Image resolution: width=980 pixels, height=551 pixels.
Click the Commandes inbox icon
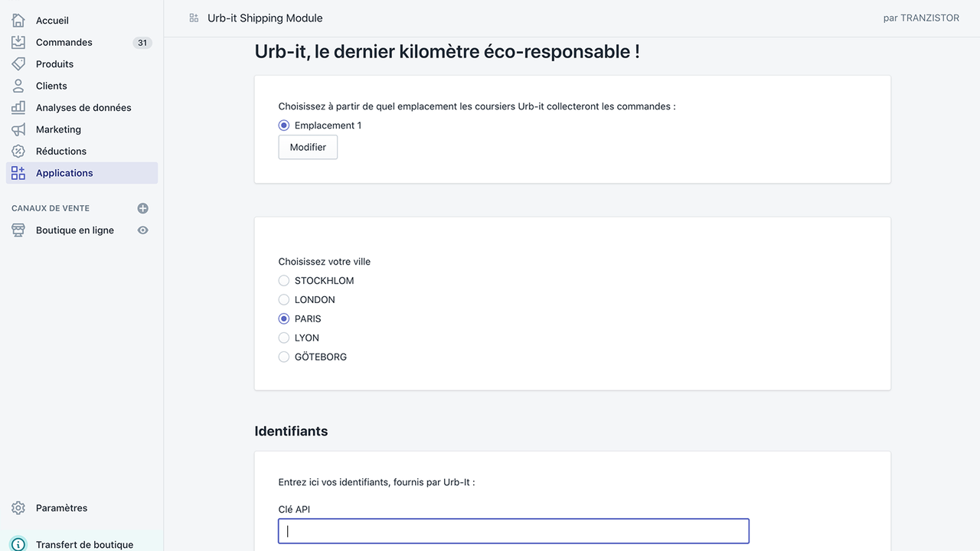click(x=18, y=42)
